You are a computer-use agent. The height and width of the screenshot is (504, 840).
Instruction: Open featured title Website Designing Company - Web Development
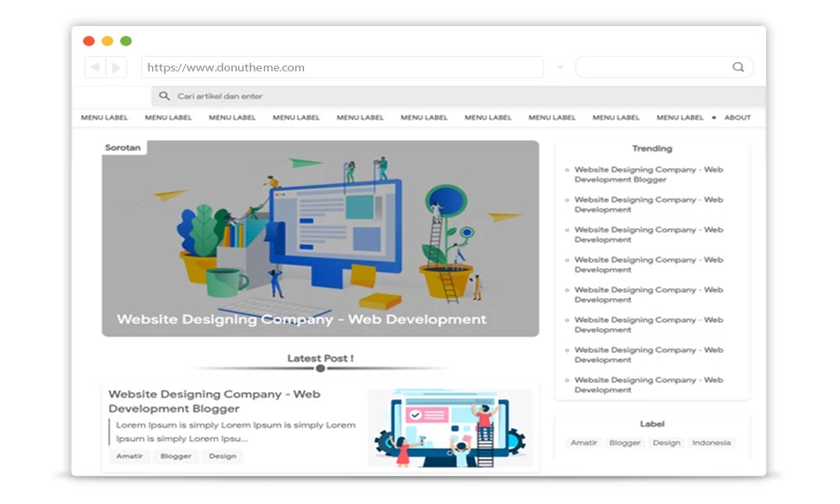(x=302, y=319)
